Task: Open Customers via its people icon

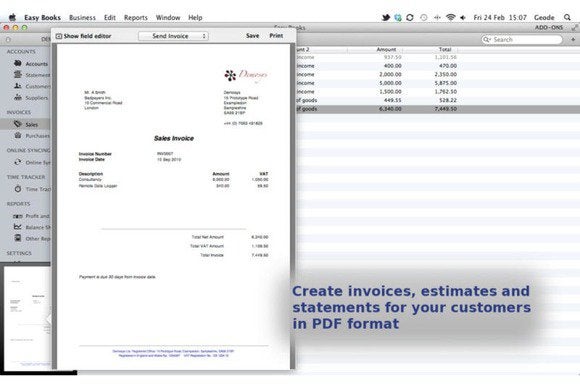Action: click(x=17, y=86)
